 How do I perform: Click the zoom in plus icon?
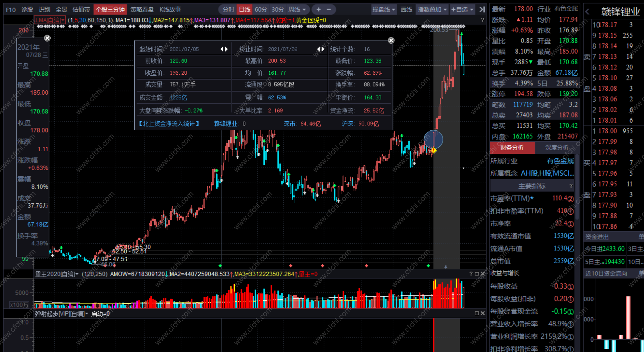click(318, 9)
